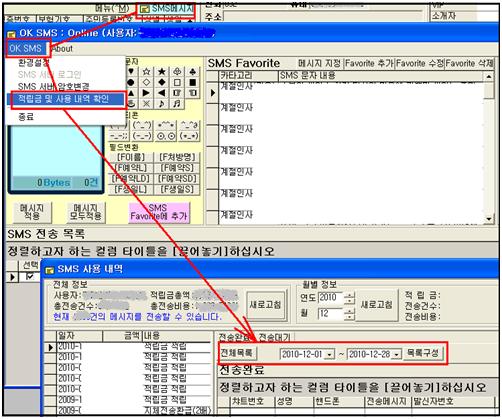Screen dimensions: 502x419
Task: Click the Favorite list scroll-up arrow
Action: coord(489,77)
